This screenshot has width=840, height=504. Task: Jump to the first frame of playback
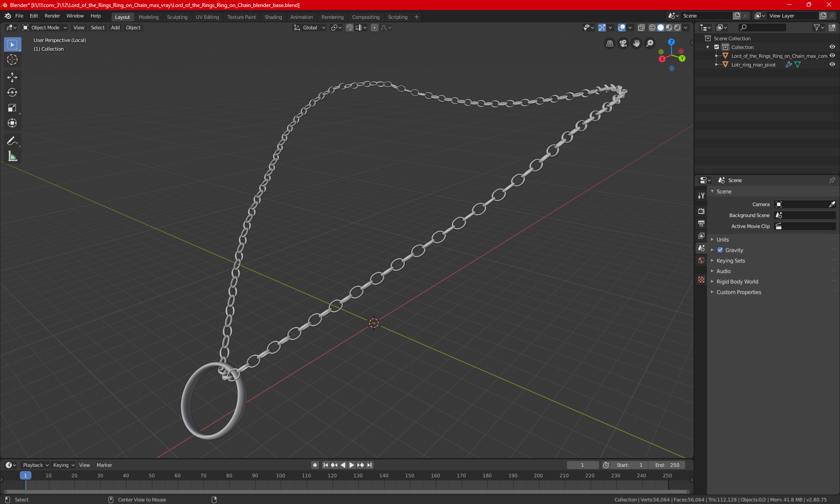click(325, 465)
